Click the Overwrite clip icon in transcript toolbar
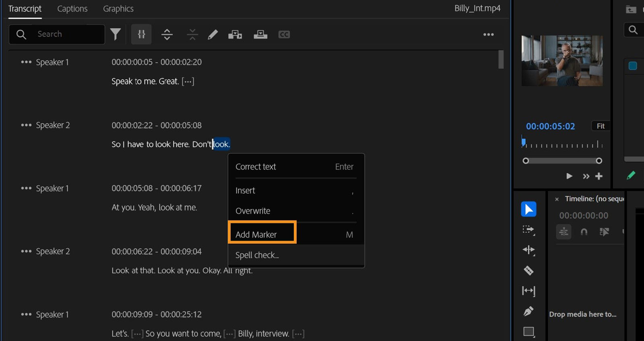 pyautogui.click(x=260, y=35)
